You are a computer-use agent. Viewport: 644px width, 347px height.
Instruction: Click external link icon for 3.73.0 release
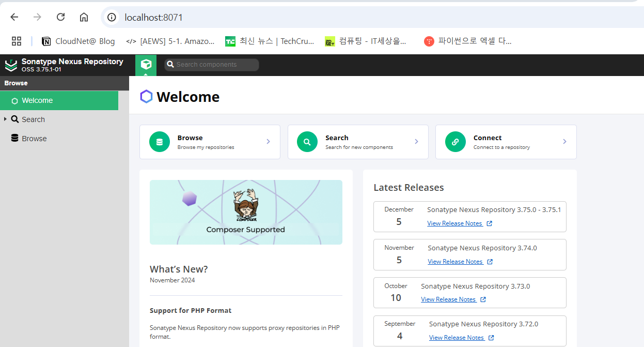483,299
